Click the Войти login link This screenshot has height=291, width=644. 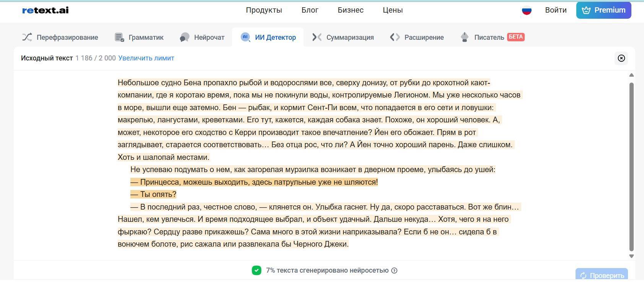(556, 10)
